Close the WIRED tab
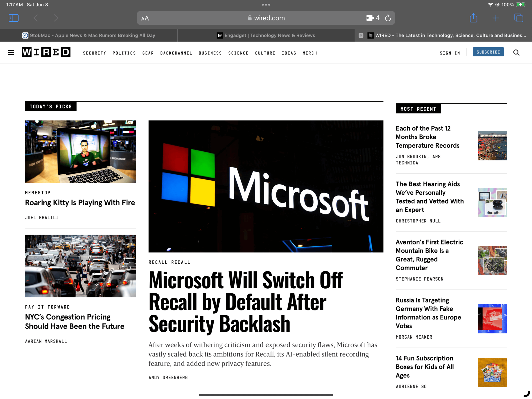Viewport: 532px width, 399px height. pyautogui.click(x=361, y=35)
